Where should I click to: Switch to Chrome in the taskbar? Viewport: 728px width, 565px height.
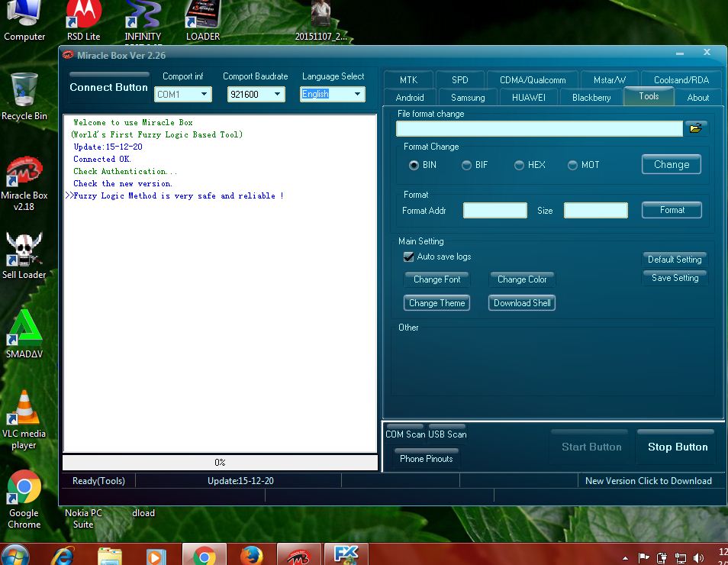(205, 555)
